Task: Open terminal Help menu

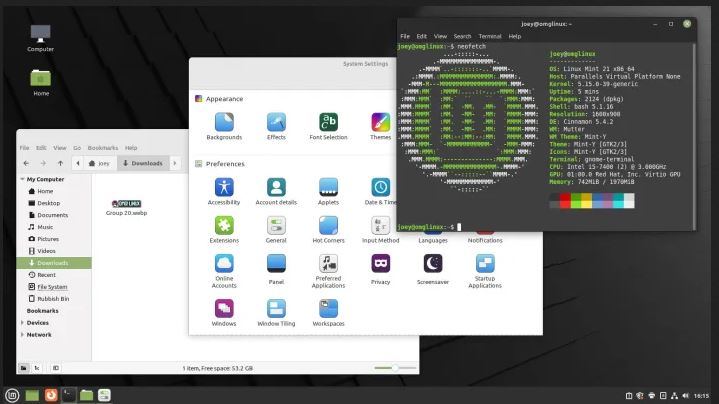Action: point(514,36)
